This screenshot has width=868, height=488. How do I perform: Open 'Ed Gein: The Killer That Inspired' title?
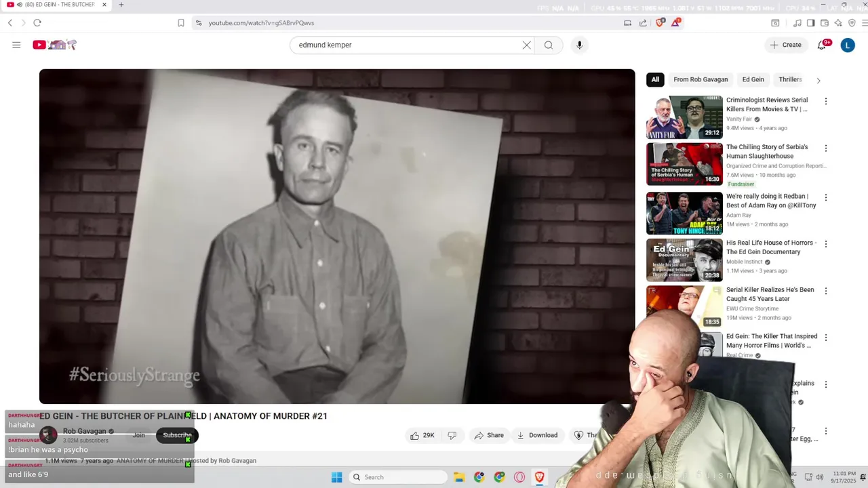tap(772, 341)
